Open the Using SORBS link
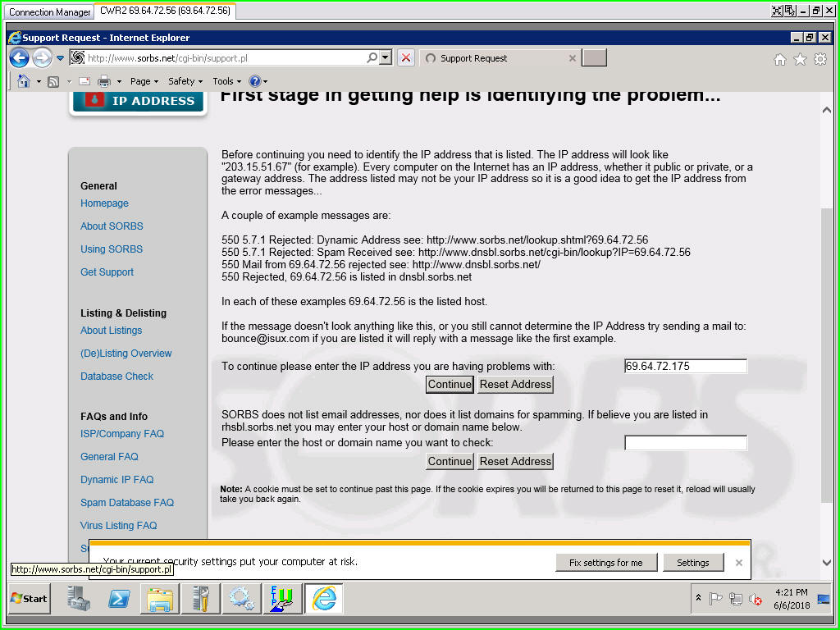This screenshot has height=630, width=840. pos(112,249)
